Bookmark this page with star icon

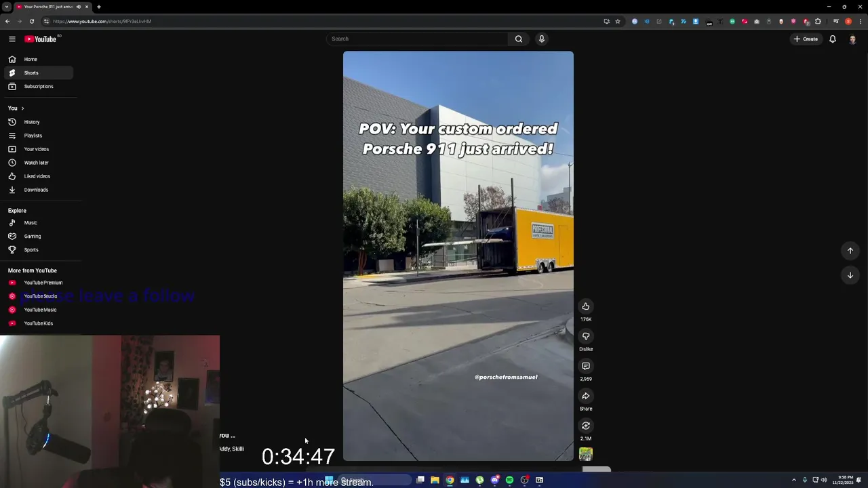[x=618, y=21]
